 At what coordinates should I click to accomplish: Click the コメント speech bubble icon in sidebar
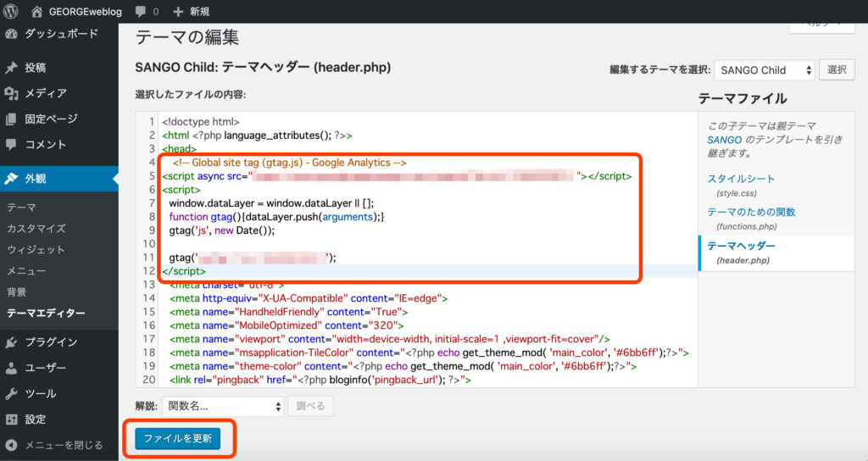[11, 144]
